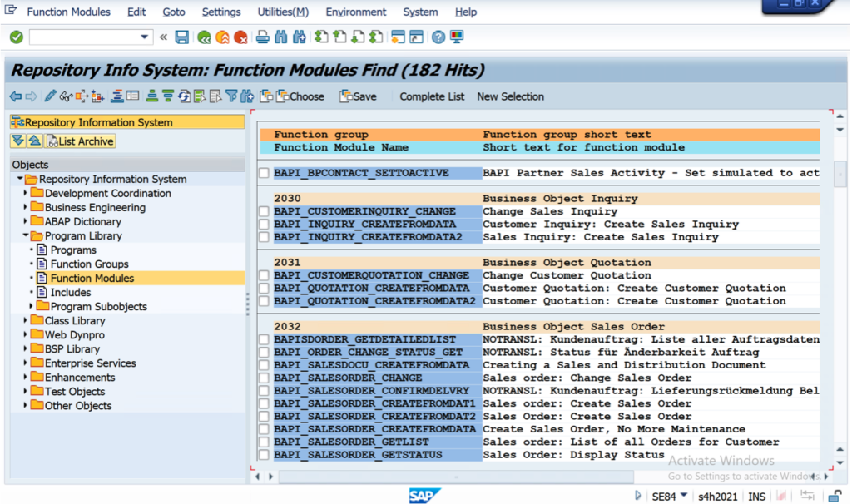
Task: Expand all nodes icon above Objects tree
Action: point(18,141)
